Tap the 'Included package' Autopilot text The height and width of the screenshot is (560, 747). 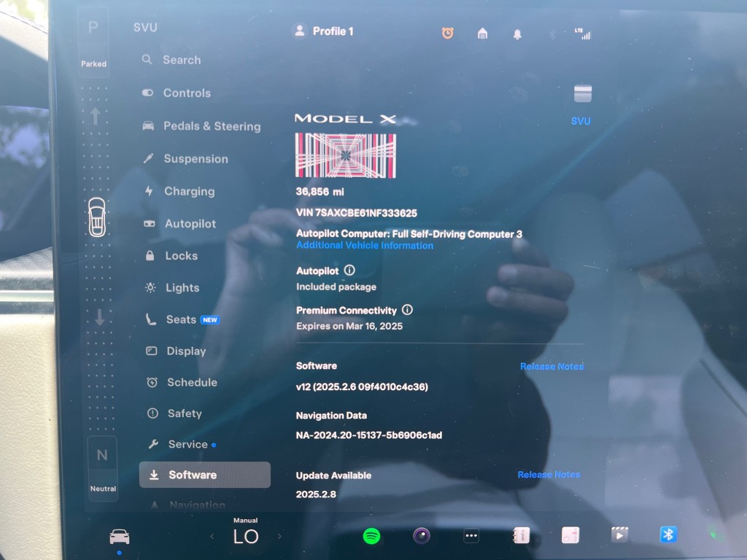pyautogui.click(x=336, y=287)
